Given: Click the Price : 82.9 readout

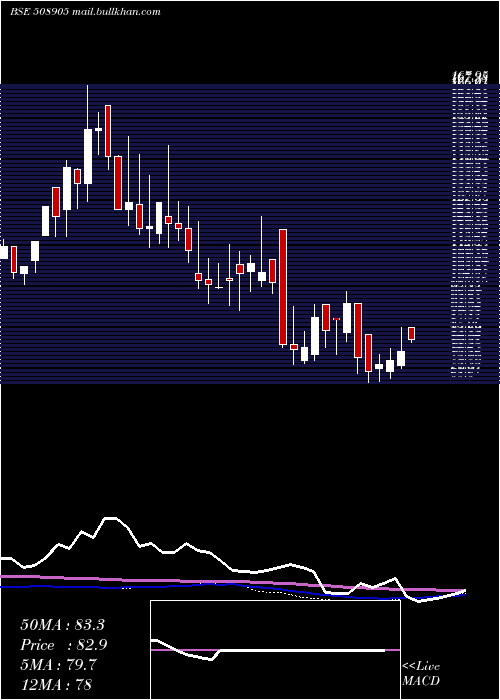Looking at the screenshot, I should [63, 645].
